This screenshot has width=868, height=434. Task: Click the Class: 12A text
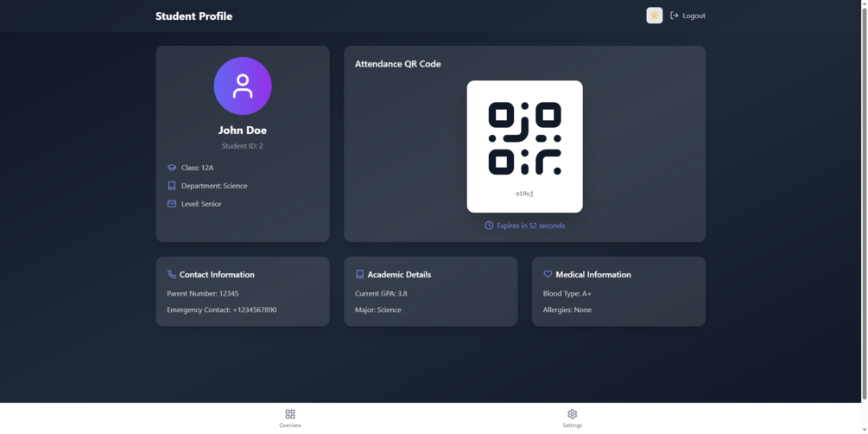pos(198,168)
